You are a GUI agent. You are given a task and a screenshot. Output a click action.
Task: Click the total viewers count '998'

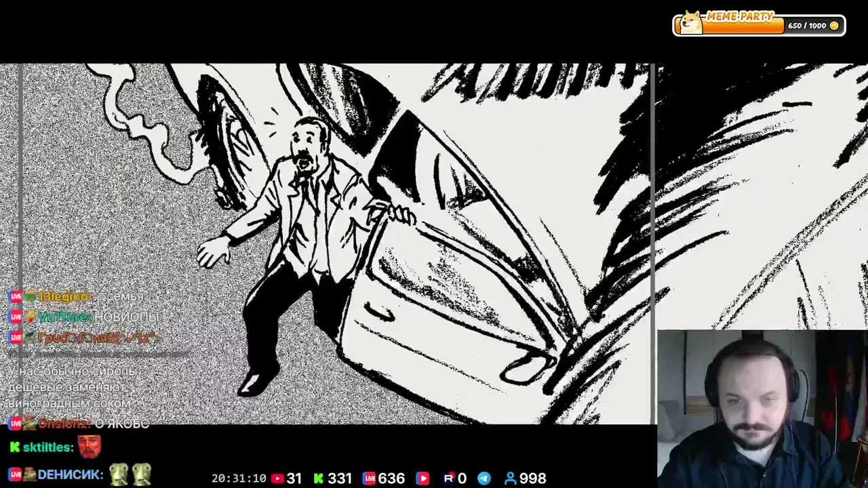[533, 479]
